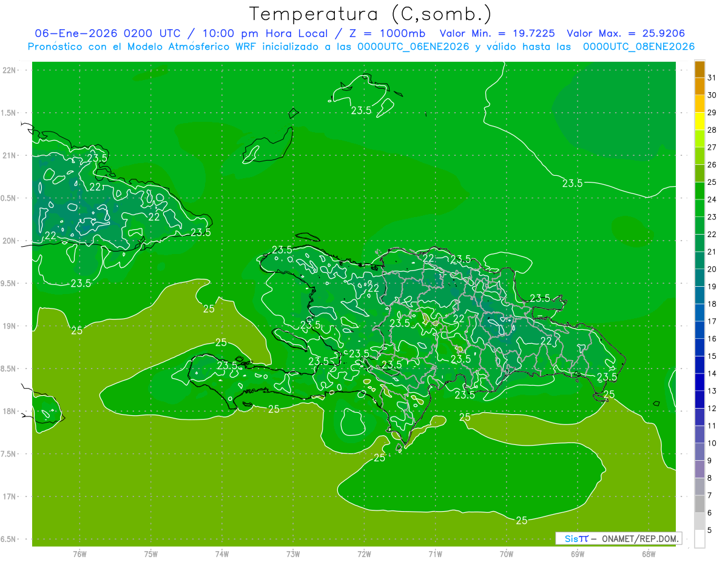Select the '26' color scale label

[x=712, y=165]
